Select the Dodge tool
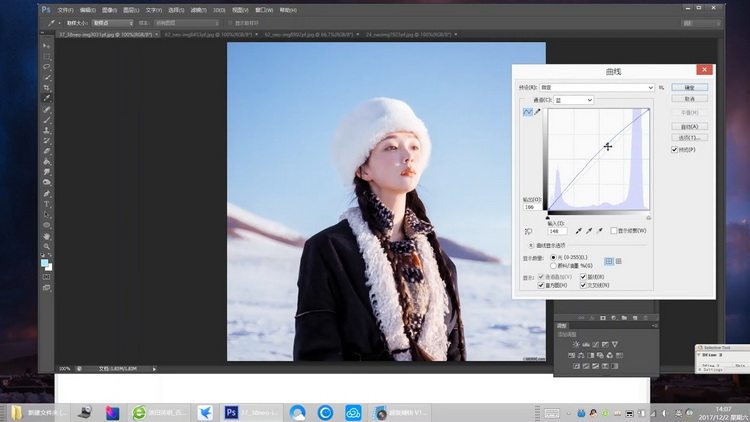Viewport: 750px width, 422px height. (46, 182)
